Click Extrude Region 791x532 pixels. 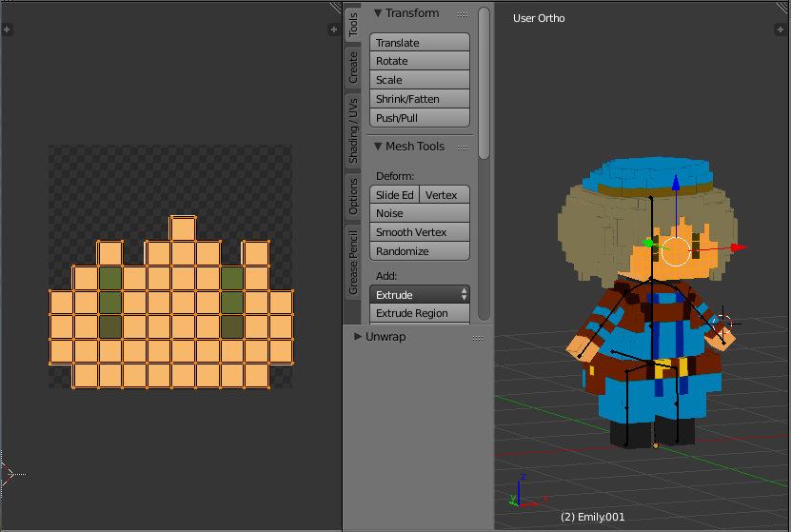tap(420, 313)
